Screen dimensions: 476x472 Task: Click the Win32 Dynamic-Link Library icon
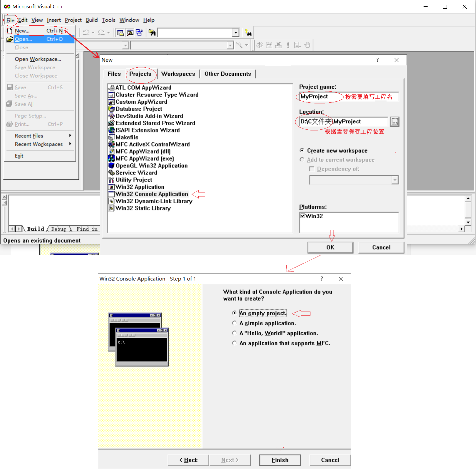click(111, 201)
